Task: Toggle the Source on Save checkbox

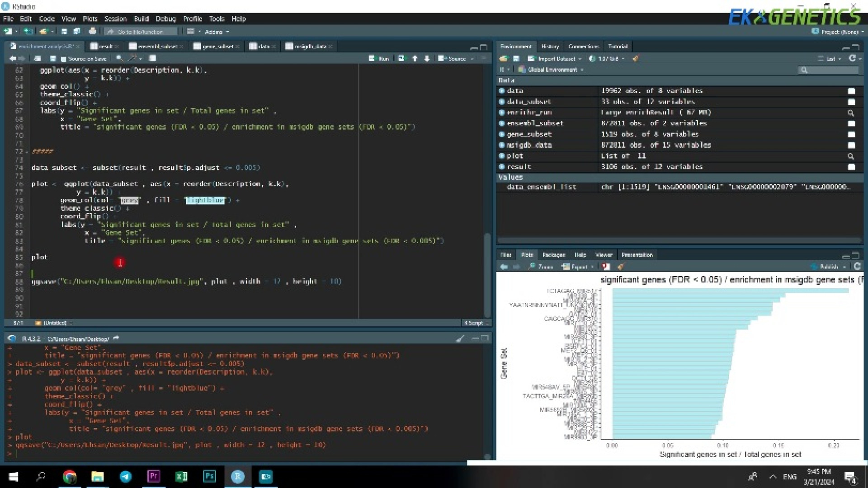Action: 63,59
